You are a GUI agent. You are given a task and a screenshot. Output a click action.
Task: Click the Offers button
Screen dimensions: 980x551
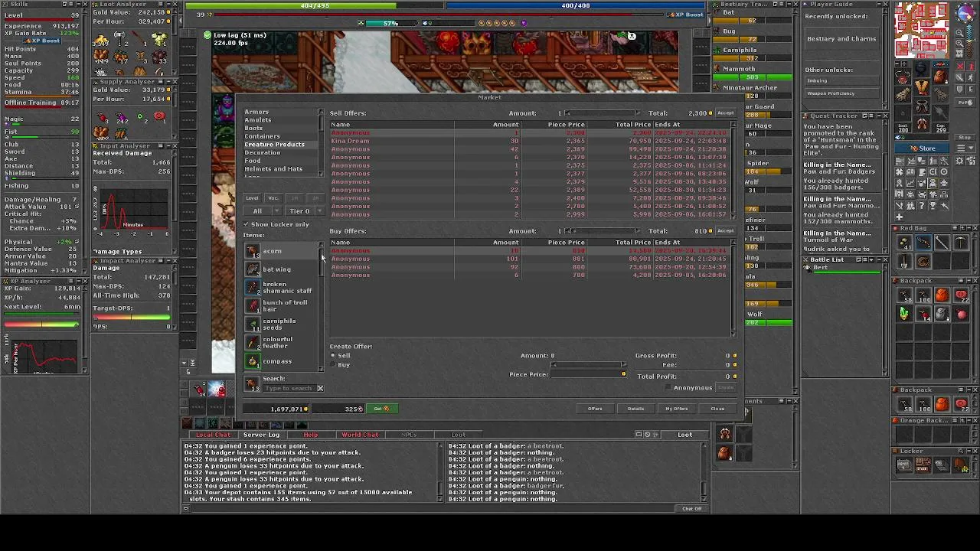[595, 409]
